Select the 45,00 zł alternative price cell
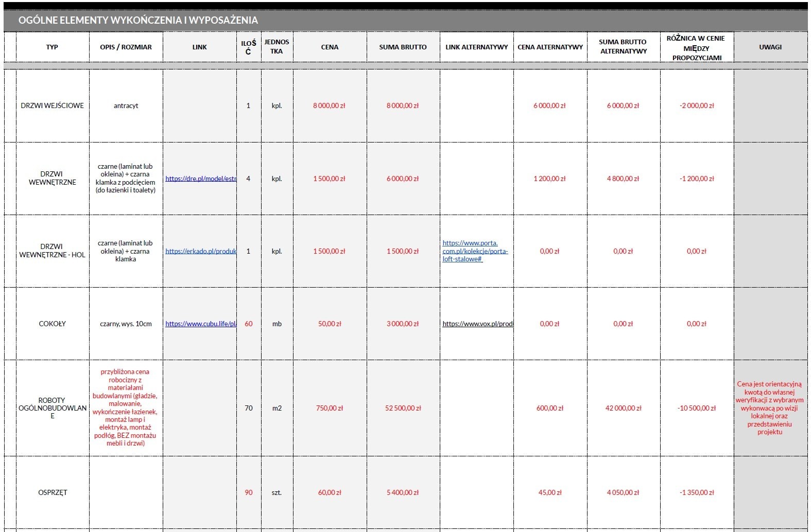The image size is (811, 532). click(x=550, y=492)
